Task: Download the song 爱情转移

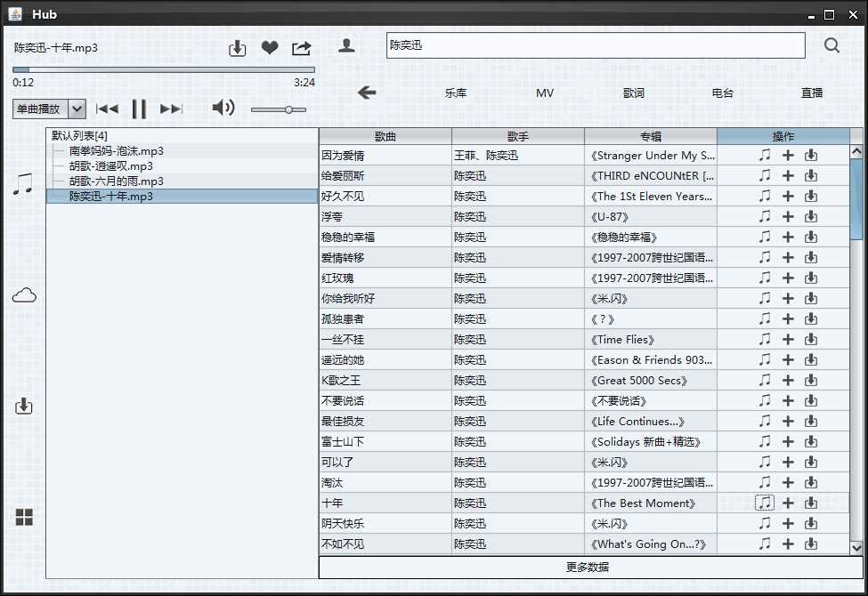Action: (x=811, y=257)
